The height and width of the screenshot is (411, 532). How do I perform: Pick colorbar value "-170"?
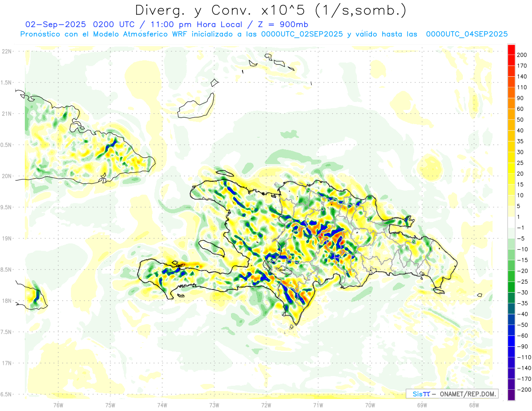click(x=525, y=379)
